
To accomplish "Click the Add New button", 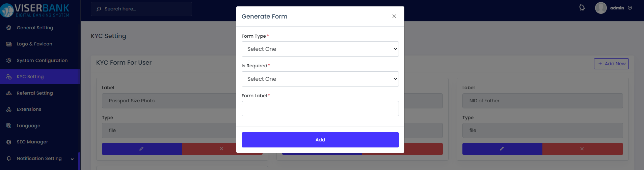I will (x=611, y=64).
